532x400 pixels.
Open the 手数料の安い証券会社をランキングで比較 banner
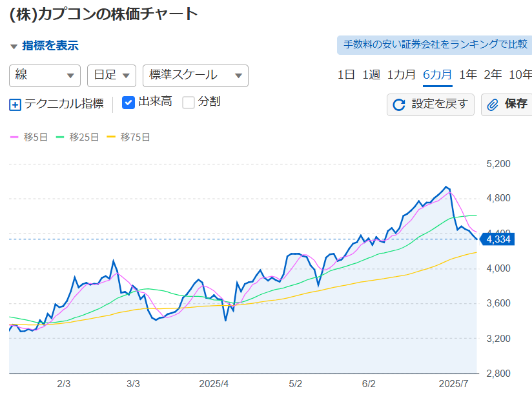[x=435, y=45]
